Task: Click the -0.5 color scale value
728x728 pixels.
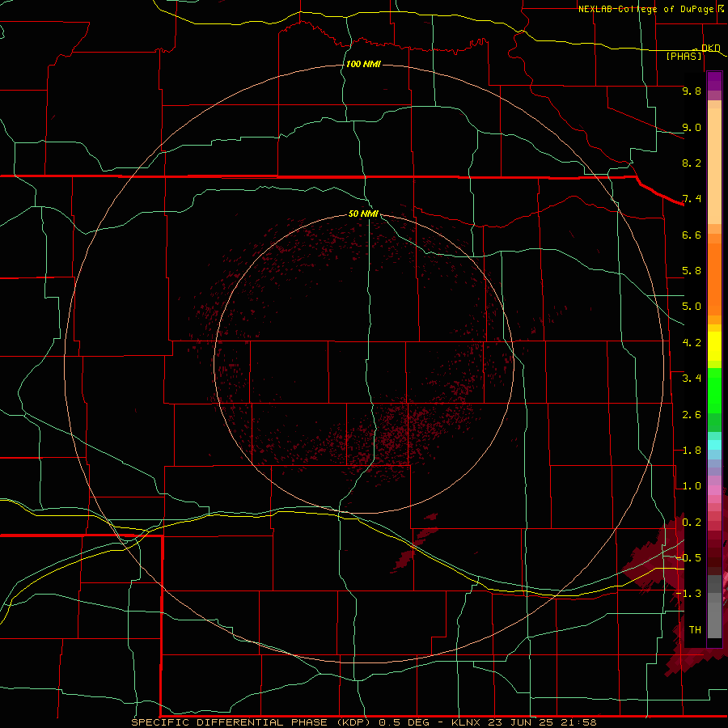Action: coord(688,558)
